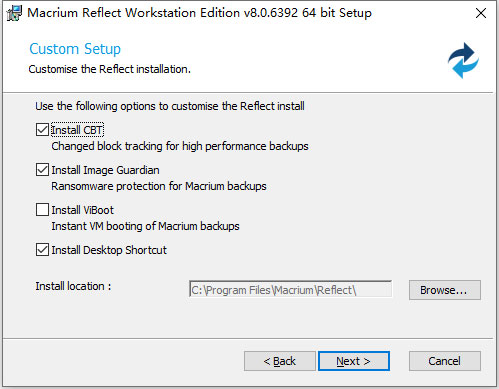This screenshot has height=389, width=499.
Task: Enable the Install ViBoot checkbox
Action: pyautogui.click(x=42, y=210)
